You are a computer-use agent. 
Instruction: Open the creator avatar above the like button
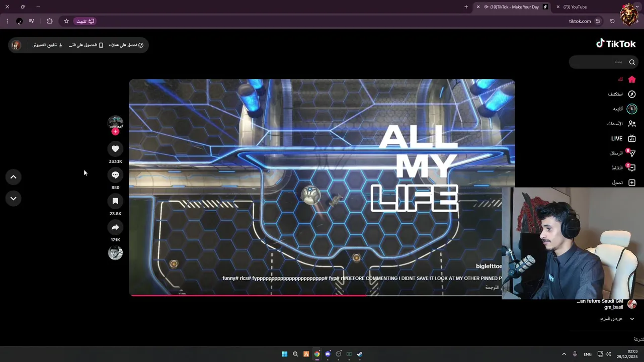(x=115, y=122)
